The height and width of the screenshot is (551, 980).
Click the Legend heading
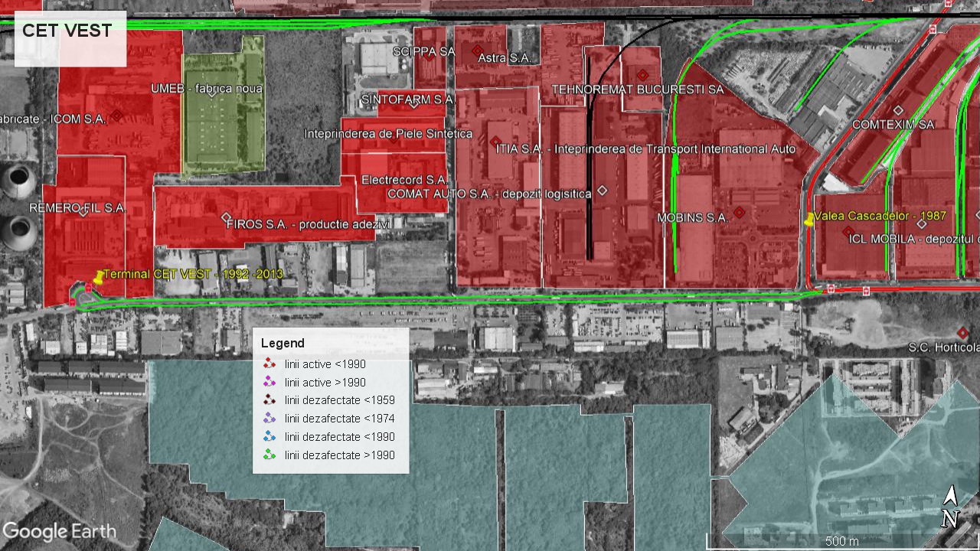(x=283, y=343)
